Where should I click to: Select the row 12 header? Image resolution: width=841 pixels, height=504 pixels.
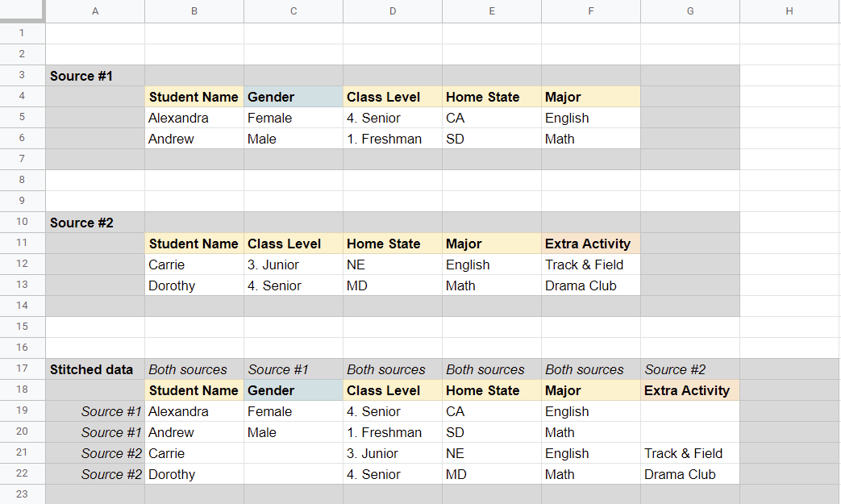[x=22, y=264]
